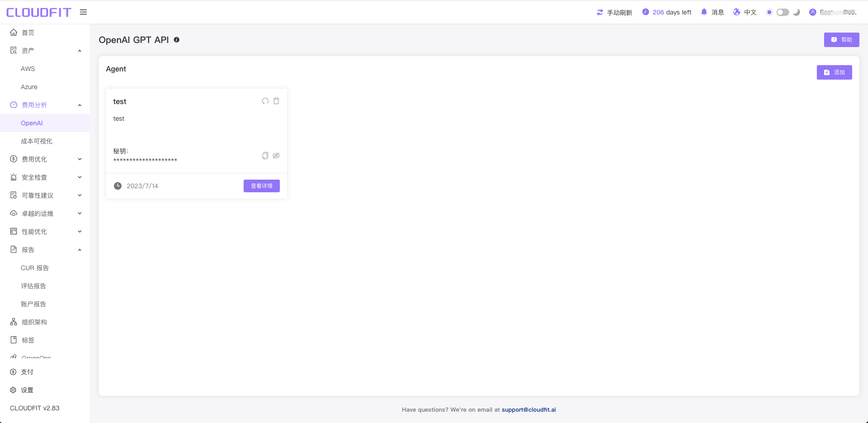
Task: Click the CLOUDFIT logo
Action: pos(39,12)
